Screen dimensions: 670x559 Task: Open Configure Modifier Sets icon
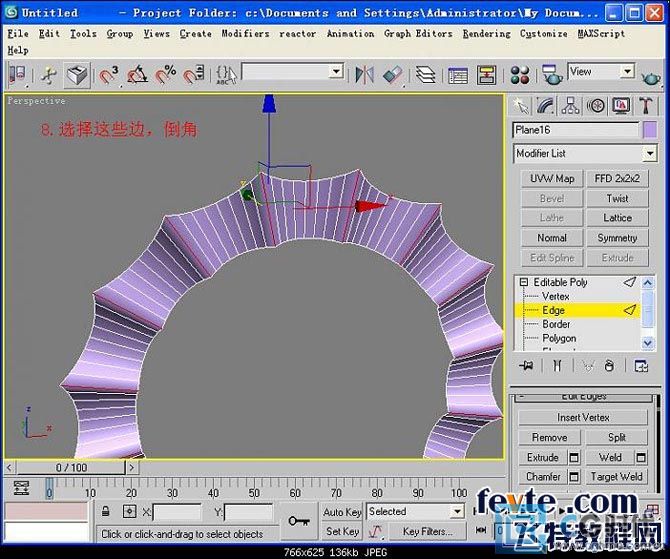coord(641,366)
